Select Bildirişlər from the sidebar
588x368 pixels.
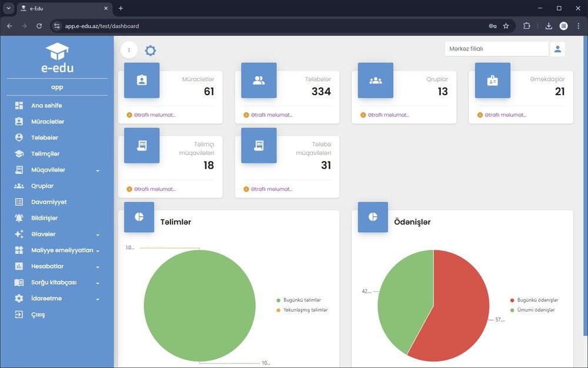coord(44,218)
